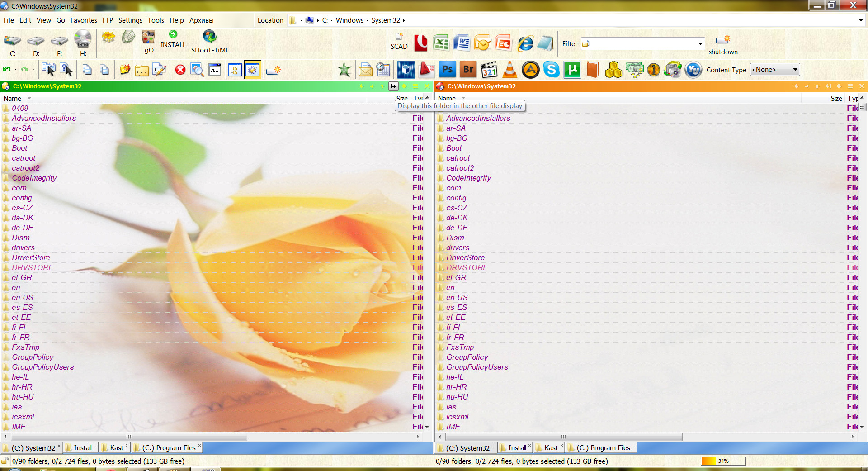Expand the Content Type dropdown
The height and width of the screenshot is (471, 868).
795,70
